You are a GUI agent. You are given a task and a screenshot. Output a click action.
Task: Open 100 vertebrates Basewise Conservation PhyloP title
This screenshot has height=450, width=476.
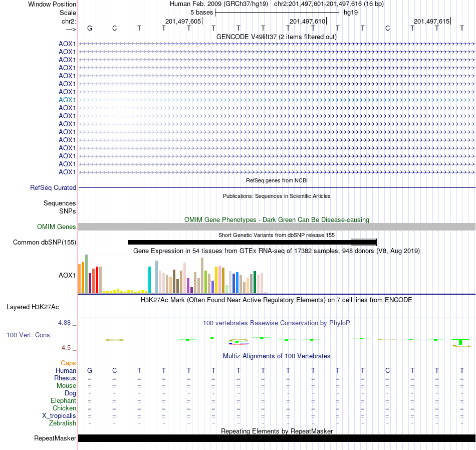pyautogui.click(x=277, y=323)
